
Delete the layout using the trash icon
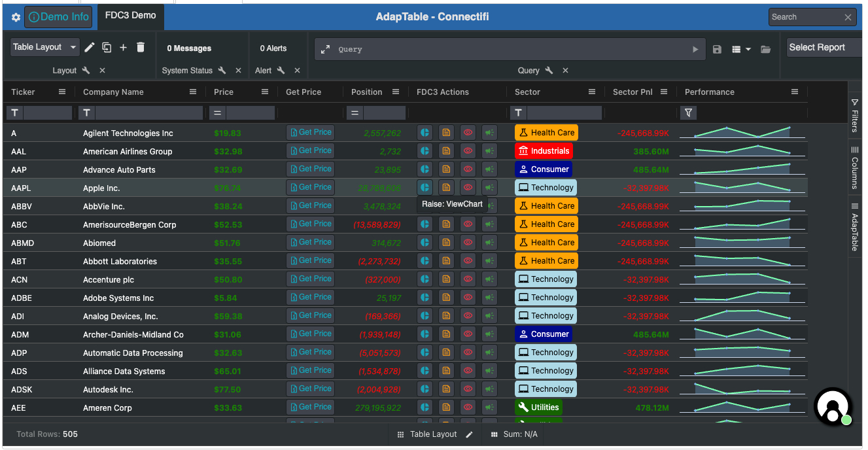pos(140,47)
